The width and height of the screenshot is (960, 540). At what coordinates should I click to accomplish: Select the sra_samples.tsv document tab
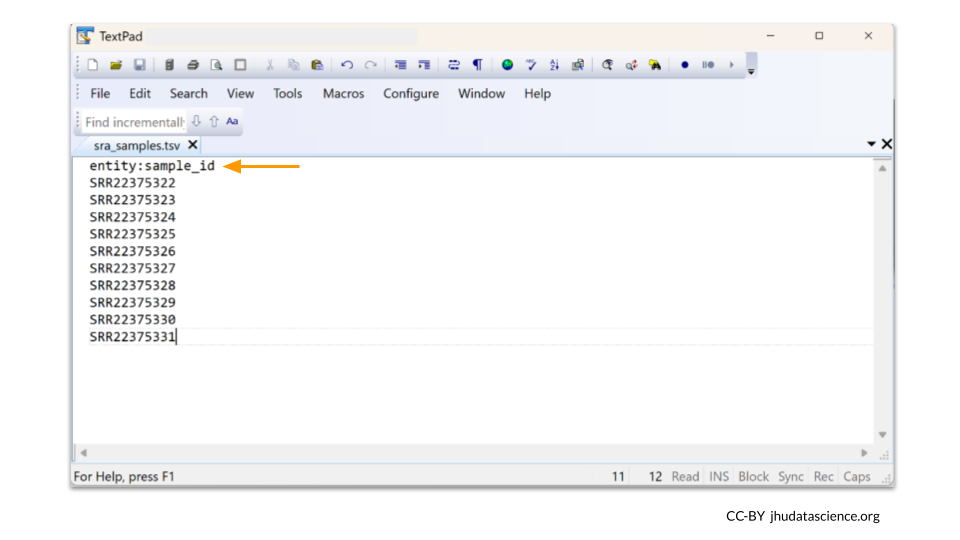[x=136, y=145]
